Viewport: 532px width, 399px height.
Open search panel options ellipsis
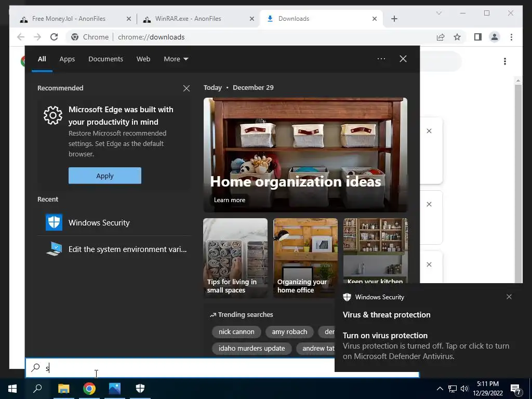[381, 59]
